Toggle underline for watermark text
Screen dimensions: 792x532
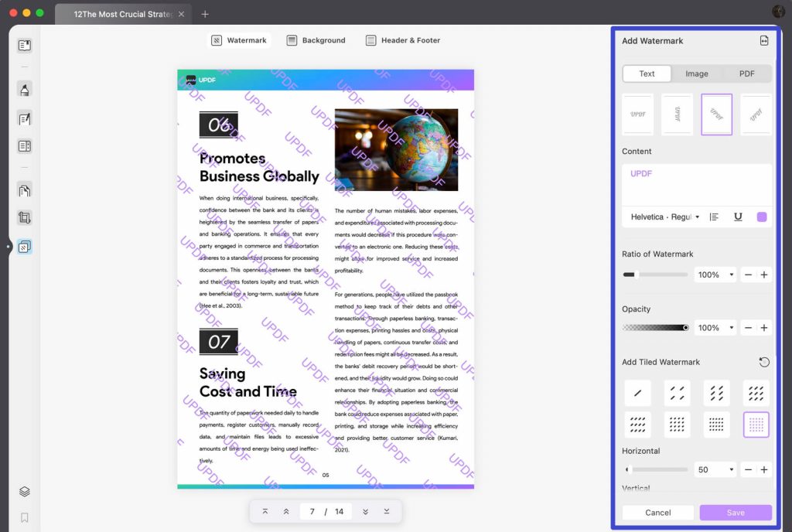pos(738,217)
